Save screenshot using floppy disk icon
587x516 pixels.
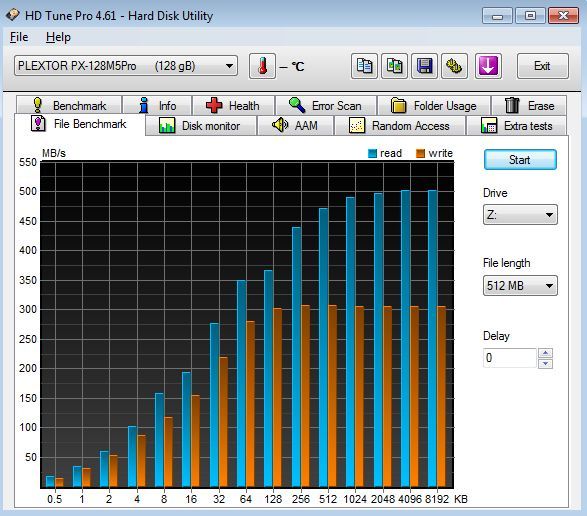pyautogui.click(x=424, y=66)
